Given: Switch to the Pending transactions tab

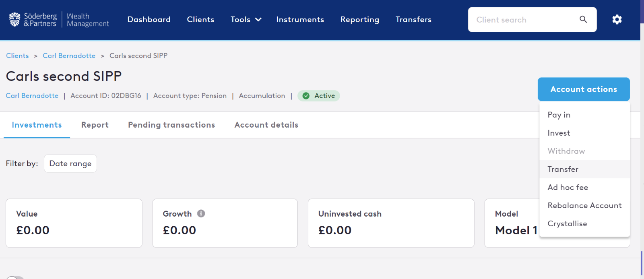Looking at the screenshot, I should [171, 125].
